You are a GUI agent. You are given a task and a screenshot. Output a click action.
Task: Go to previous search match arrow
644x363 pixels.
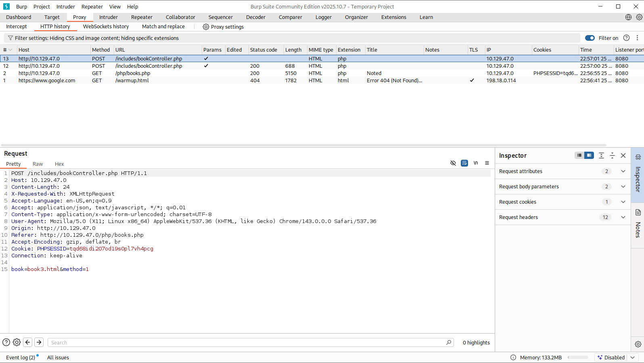28,342
